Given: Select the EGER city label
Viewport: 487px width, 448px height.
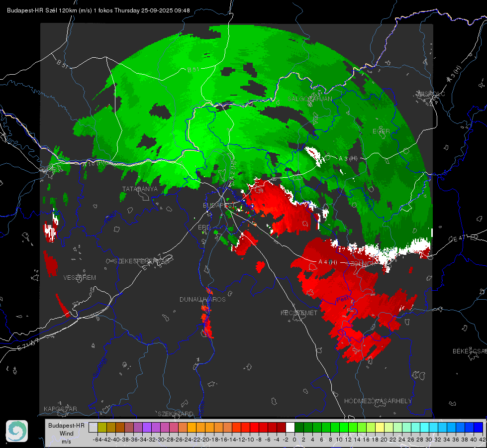Looking at the screenshot, I should tap(381, 131).
